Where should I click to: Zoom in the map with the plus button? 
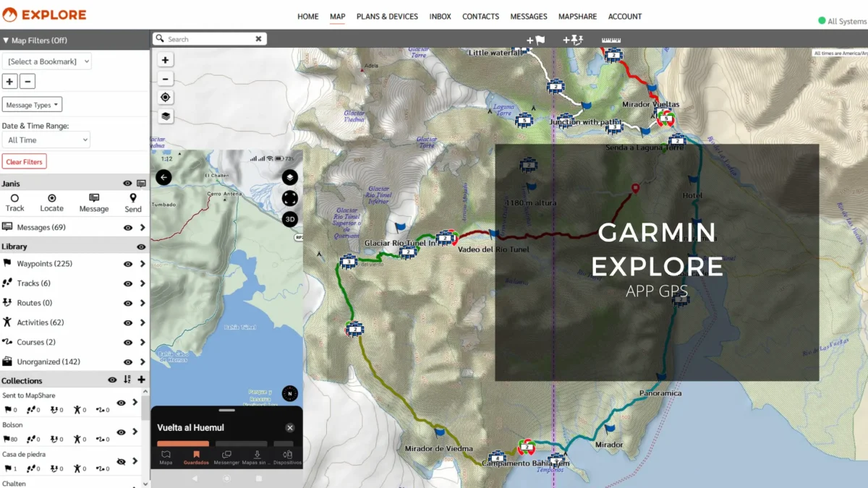(166, 60)
